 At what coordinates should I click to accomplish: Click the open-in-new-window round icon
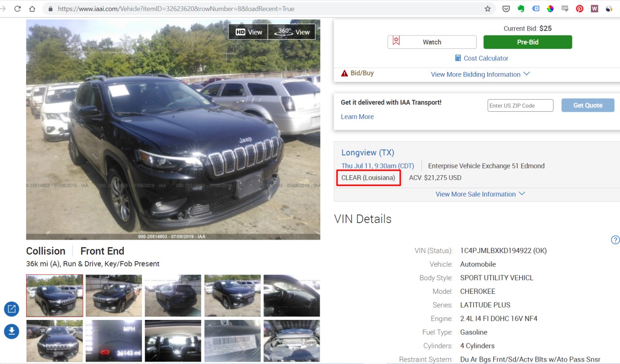(12, 309)
